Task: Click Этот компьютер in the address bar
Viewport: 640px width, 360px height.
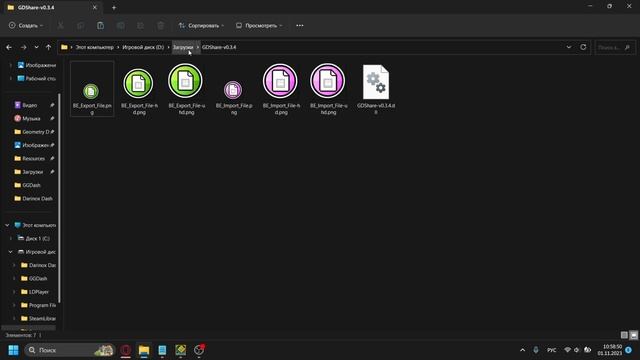Action: tap(94, 47)
